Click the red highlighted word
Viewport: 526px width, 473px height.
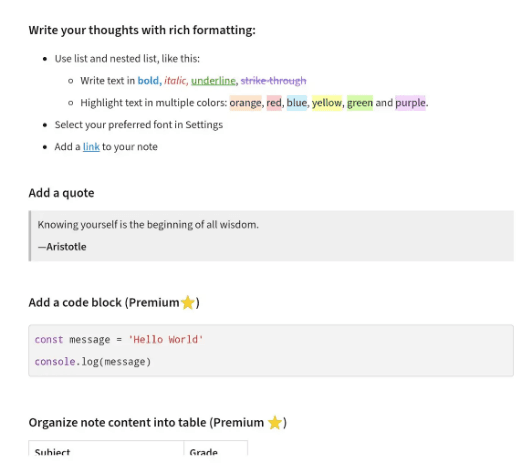point(274,103)
